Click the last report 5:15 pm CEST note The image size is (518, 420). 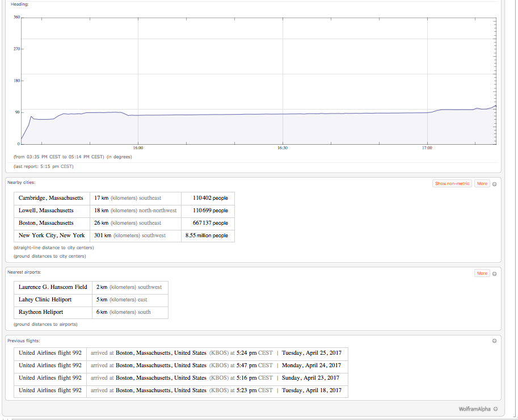pyautogui.click(x=43, y=166)
